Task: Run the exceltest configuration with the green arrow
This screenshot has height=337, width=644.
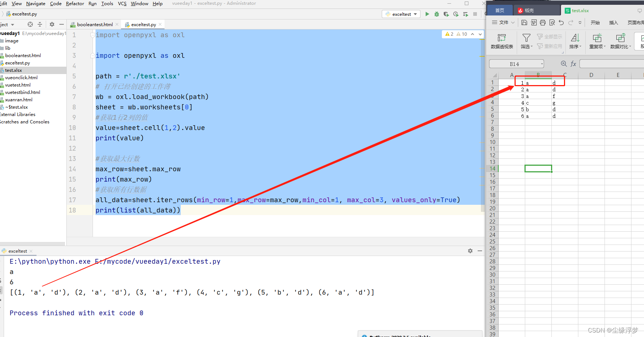Action: pos(427,14)
